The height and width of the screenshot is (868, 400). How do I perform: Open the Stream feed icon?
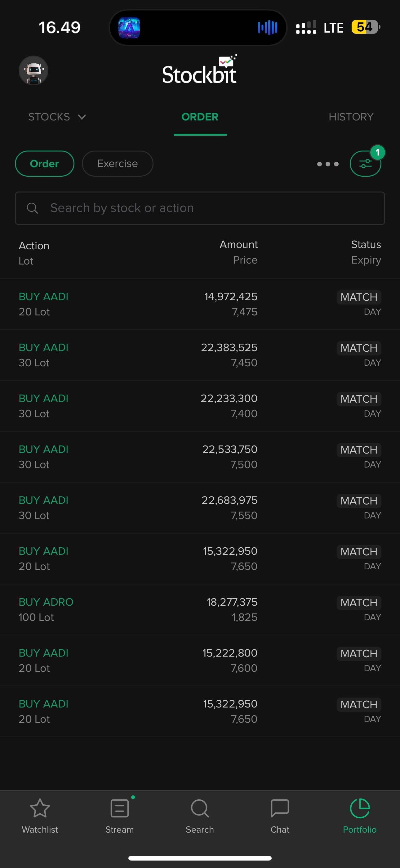coord(119,809)
